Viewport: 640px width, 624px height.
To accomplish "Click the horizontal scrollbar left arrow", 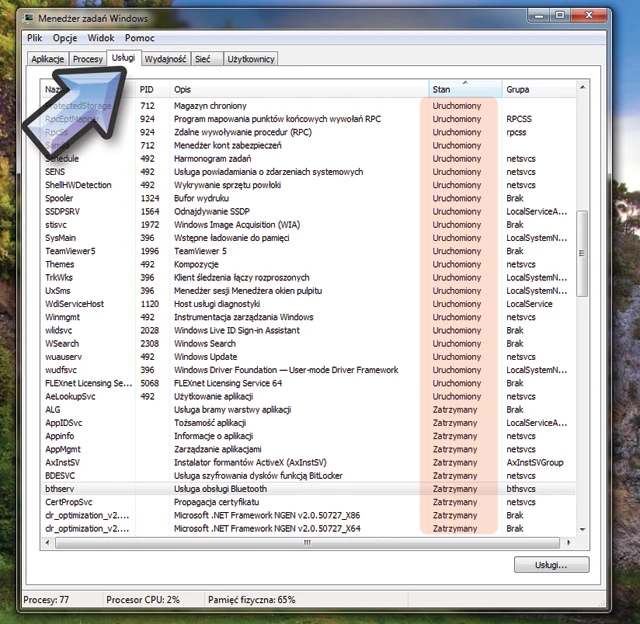I will (x=48, y=543).
